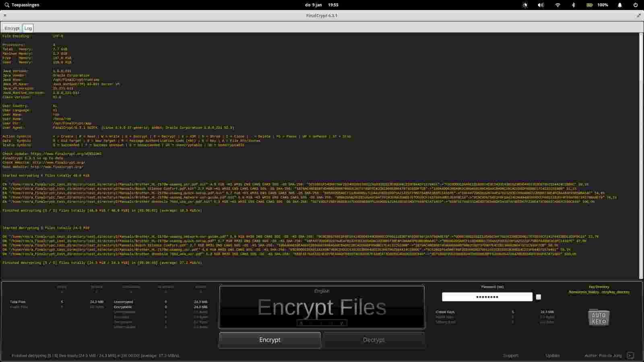Click the notification bell icon
644x362 pixels.
[619, 5]
